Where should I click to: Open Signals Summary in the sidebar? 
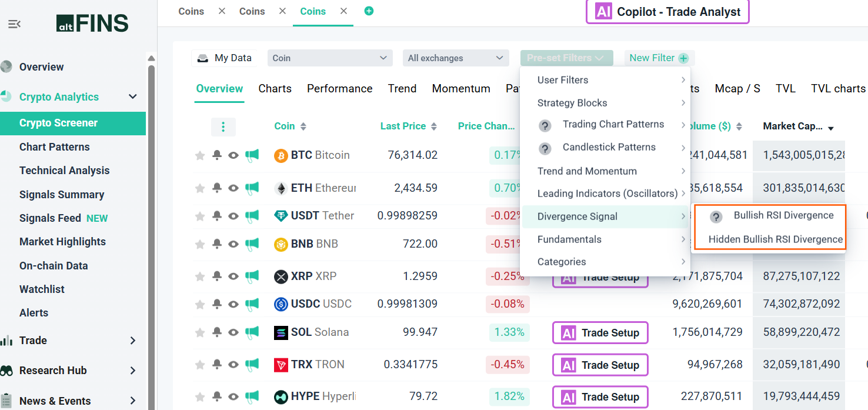click(x=62, y=194)
